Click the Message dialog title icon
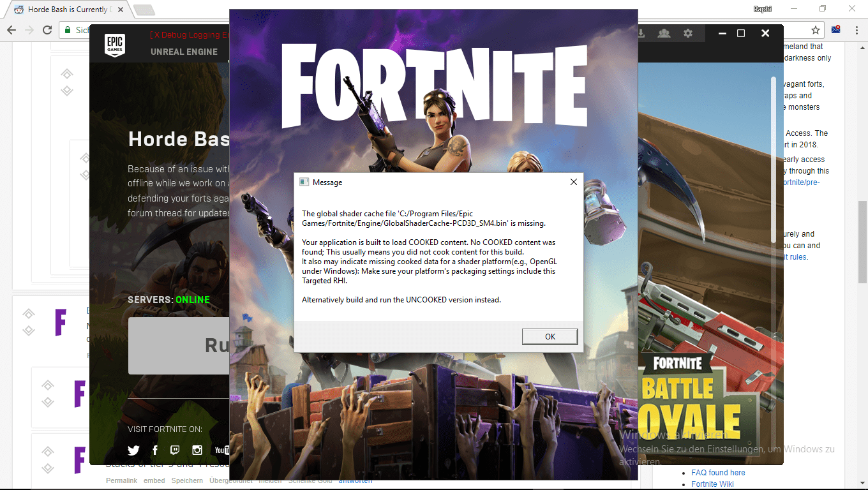 (x=304, y=182)
